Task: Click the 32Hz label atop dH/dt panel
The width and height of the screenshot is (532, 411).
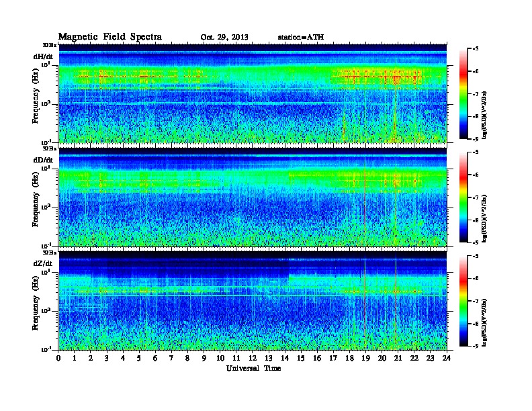Action: click(50, 45)
